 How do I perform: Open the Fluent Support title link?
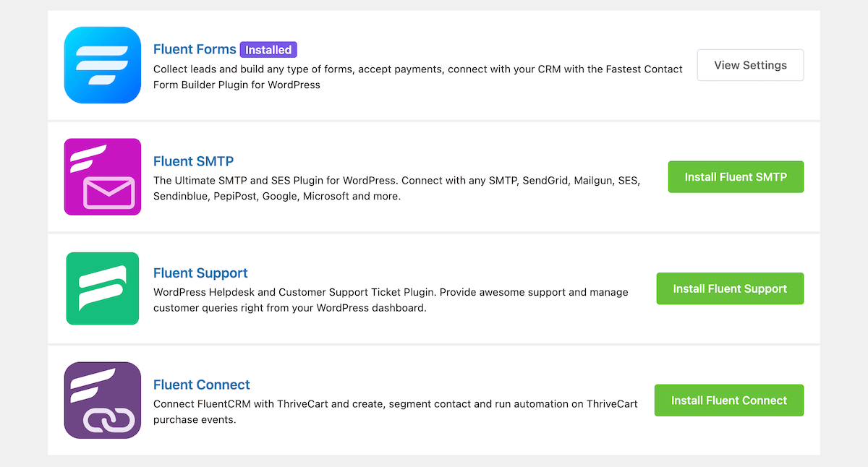[x=200, y=273]
